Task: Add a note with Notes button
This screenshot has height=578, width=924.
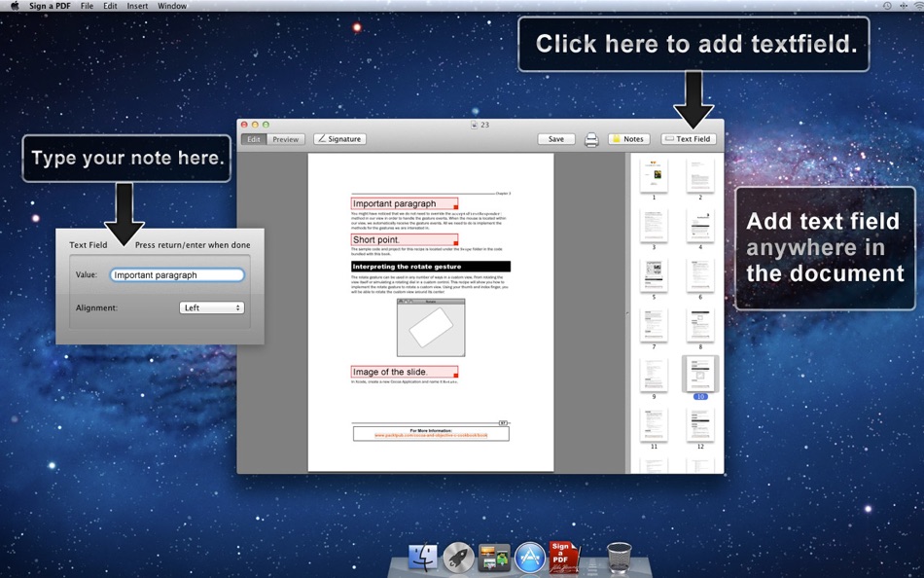Action: pos(628,139)
